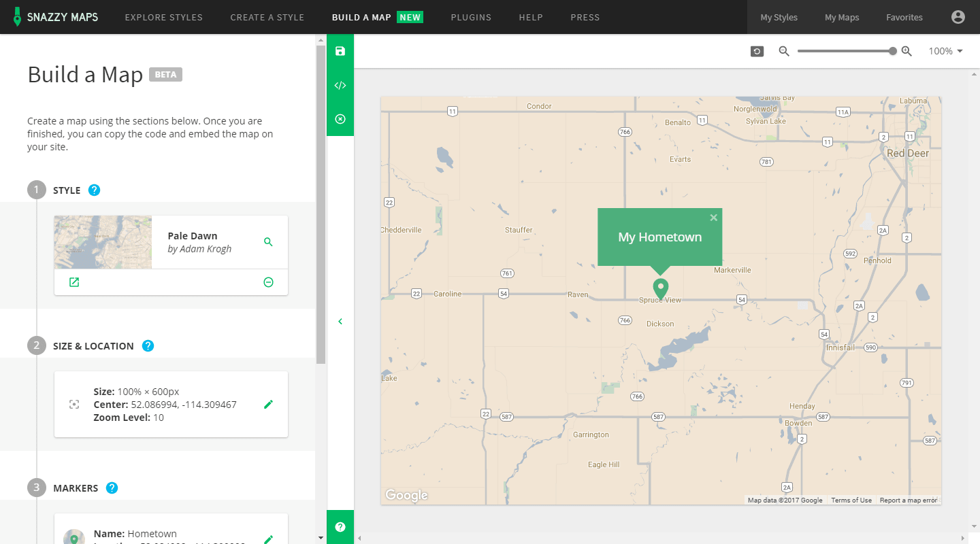Image resolution: width=980 pixels, height=544 pixels.
Task: Click the Innisfail label on map
Action: (840, 347)
